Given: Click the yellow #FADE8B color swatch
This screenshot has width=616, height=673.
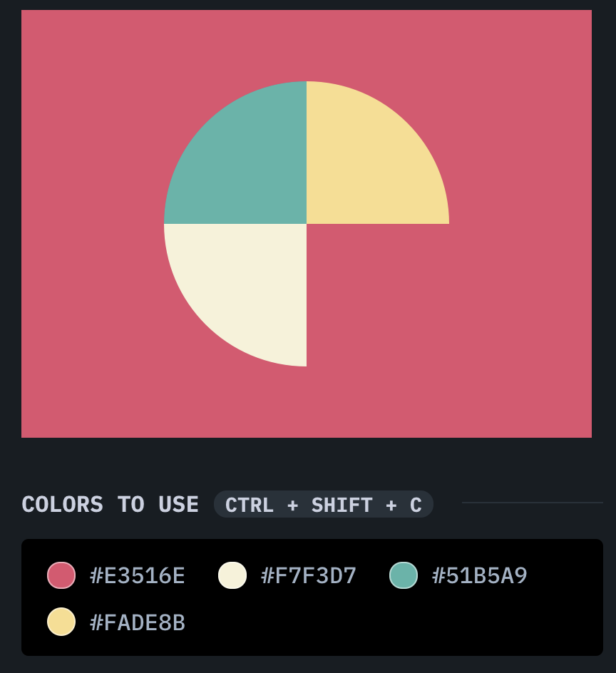Looking at the screenshot, I should tap(61, 622).
